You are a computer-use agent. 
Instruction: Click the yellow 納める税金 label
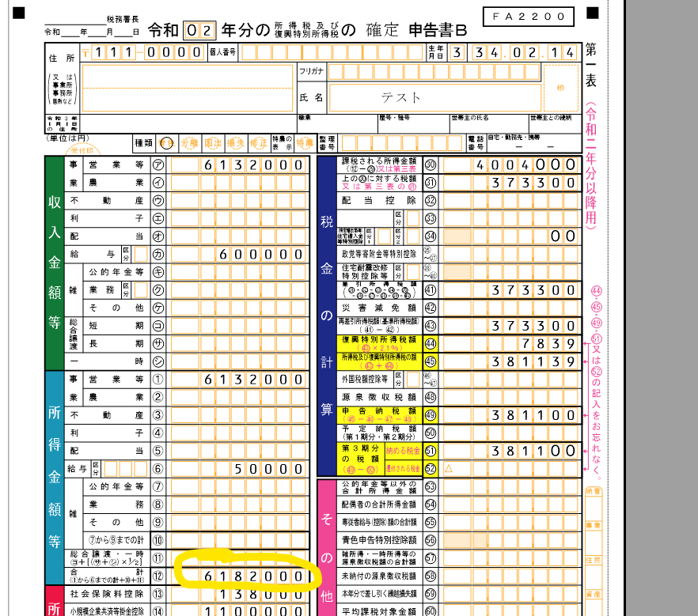click(x=402, y=451)
